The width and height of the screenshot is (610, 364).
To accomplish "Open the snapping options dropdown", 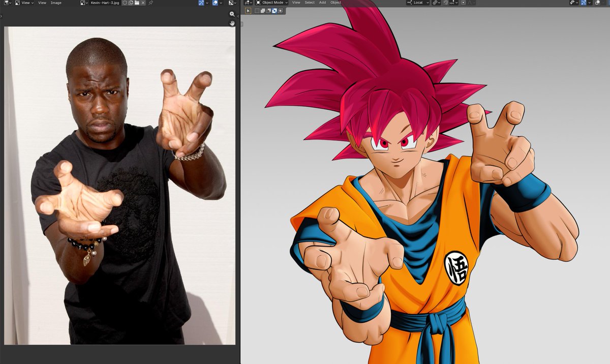I will pyautogui.click(x=454, y=3).
